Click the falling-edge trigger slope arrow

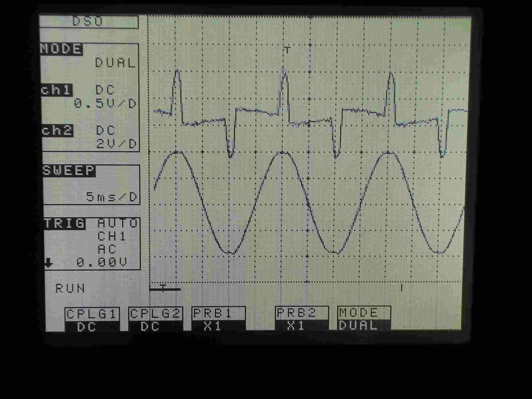[x=48, y=263]
